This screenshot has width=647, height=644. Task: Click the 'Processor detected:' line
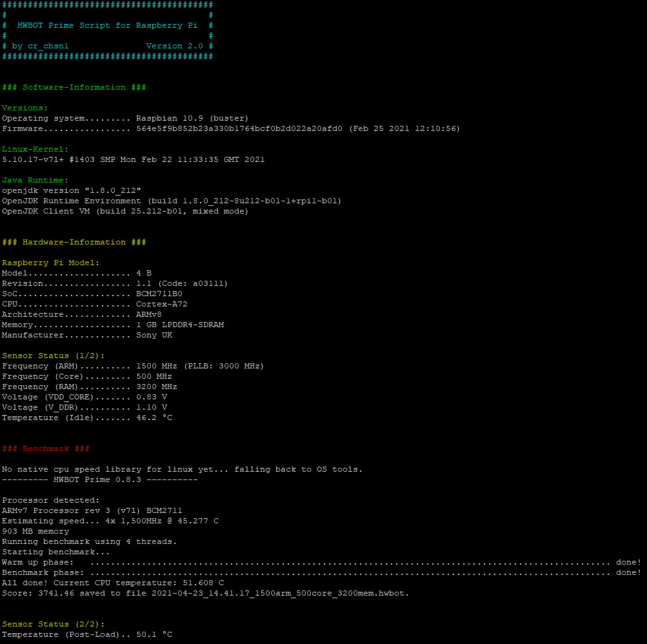click(x=51, y=500)
